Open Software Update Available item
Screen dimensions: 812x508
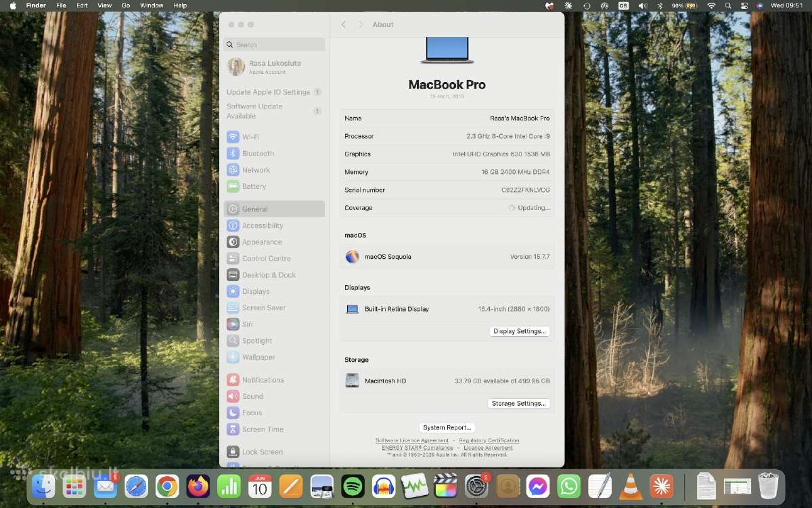pos(274,111)
